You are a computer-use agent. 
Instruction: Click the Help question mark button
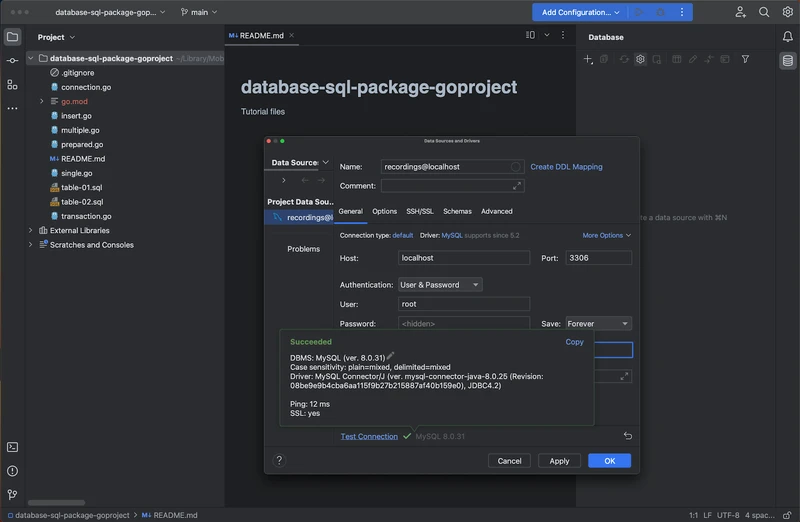(279, 460)
